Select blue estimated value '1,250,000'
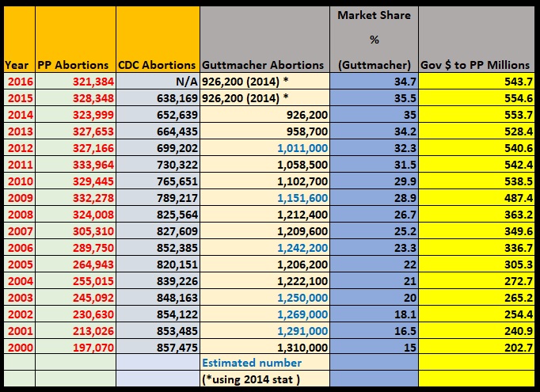Viewport: 540px width, 392px height. [x=302, y=298]
